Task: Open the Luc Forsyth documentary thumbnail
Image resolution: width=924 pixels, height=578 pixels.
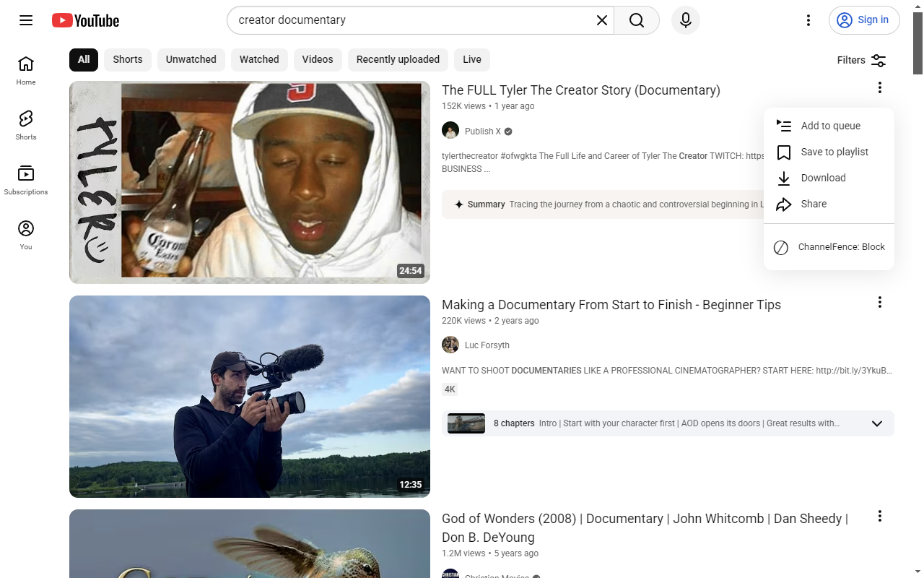Action: point(250,397)
